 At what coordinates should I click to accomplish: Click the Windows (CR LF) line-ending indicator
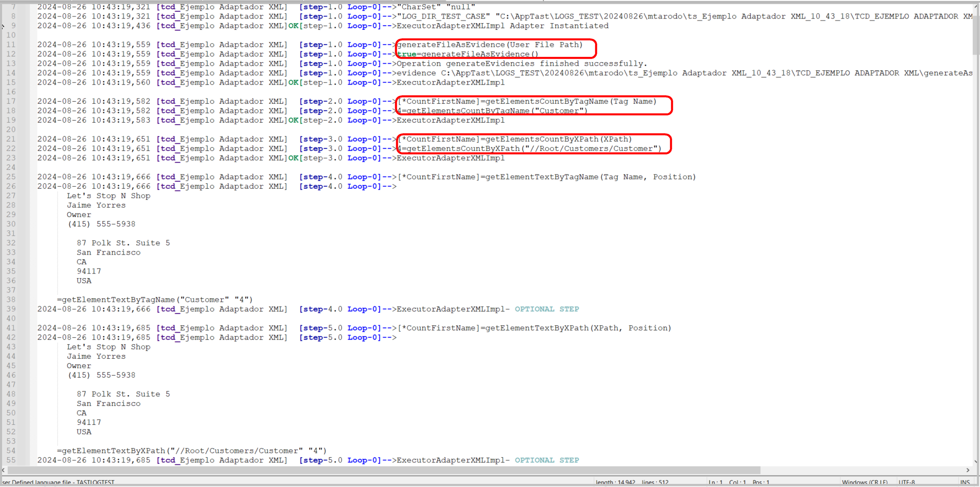(x=866, y=483)
